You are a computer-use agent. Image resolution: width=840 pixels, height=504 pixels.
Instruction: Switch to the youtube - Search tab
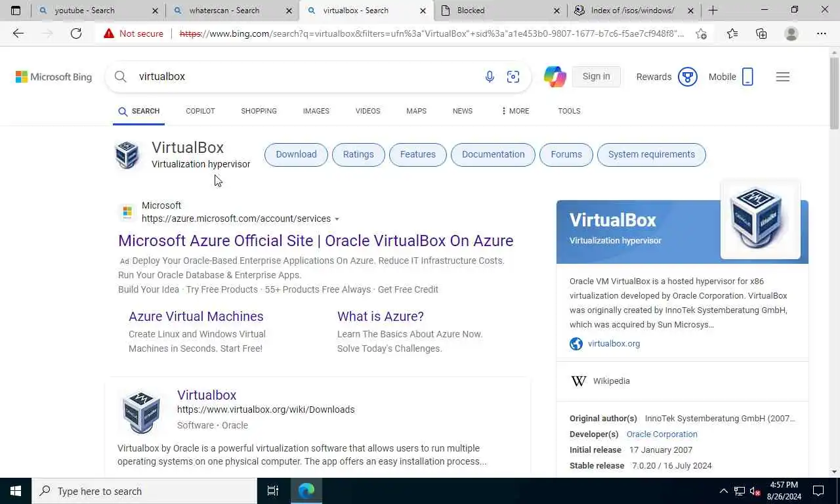[x=98, y=10]
